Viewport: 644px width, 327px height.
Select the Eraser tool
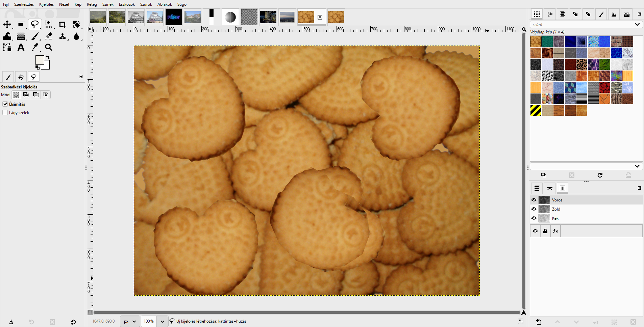(49, 36)
